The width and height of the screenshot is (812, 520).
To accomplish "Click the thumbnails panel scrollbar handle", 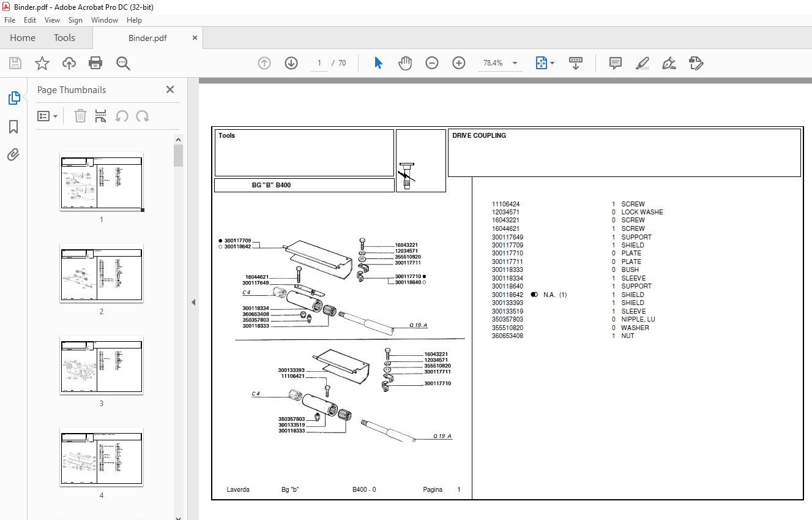I will [178, 156].
